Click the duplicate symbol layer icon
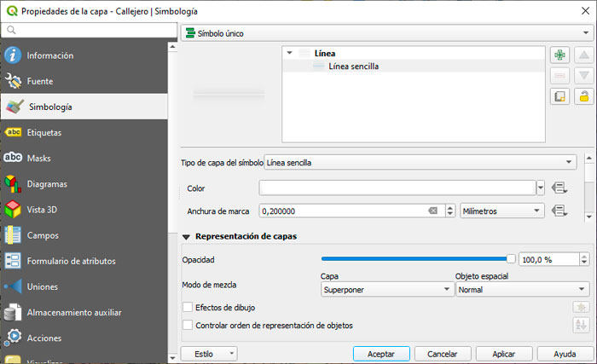Image resolution: width=597 pixels, height=364 pixels. (x=559, y=96)
